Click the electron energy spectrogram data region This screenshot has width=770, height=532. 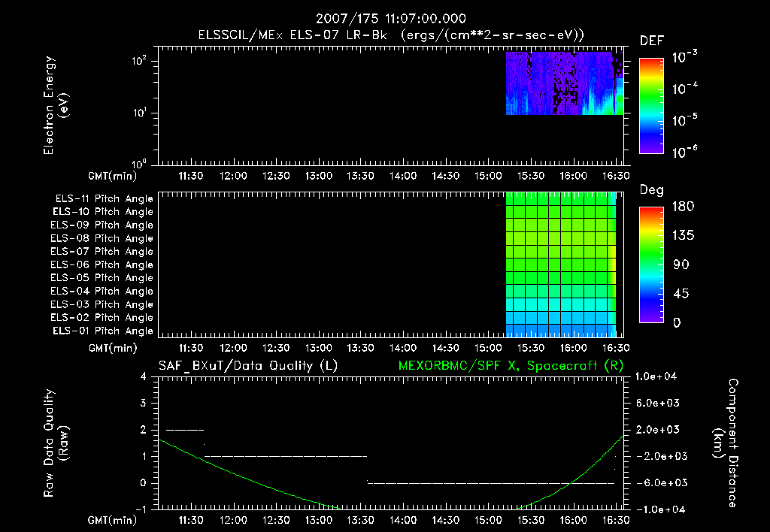point(565,83)
